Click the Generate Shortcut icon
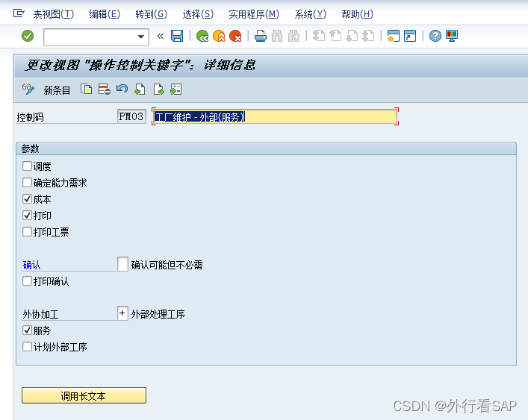528x420 pixels. (x=410, y=36)
